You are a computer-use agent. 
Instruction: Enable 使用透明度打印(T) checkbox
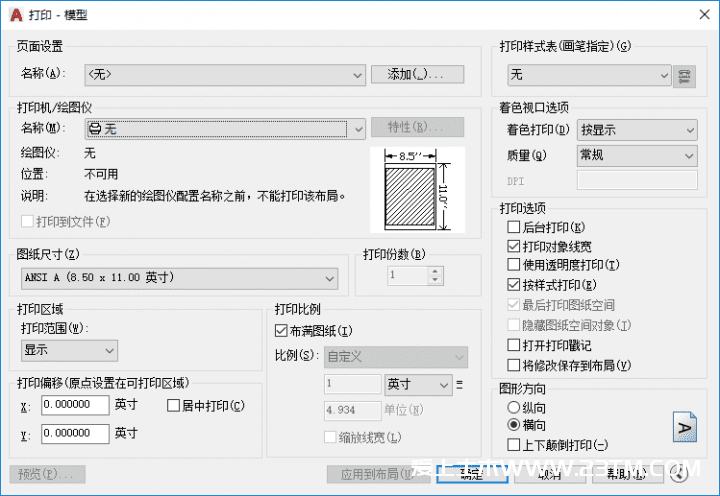pos(513,265)
